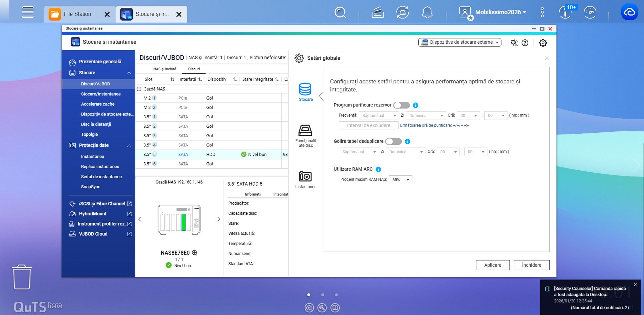The height and width of the screenshot is (315, 644).
Task: Open the Instantaneu settings section icon
Action: coord(305,177)
